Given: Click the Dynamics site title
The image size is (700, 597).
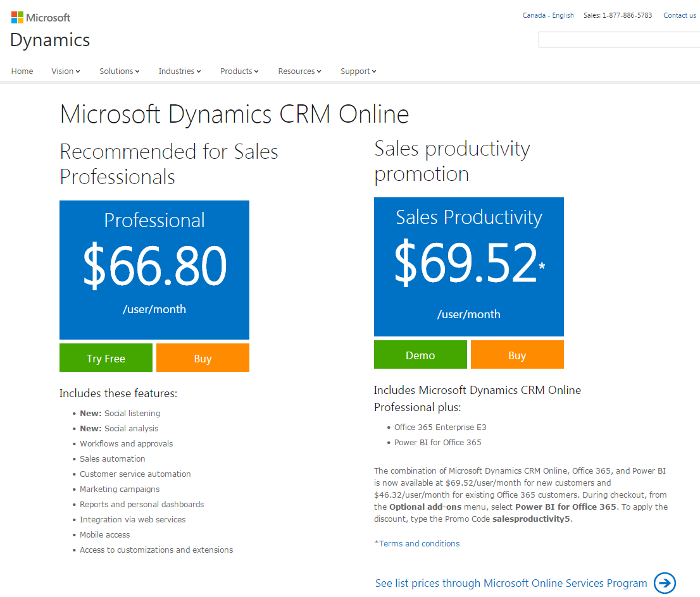Looking at the screenshot, I should [x=50, y=40].
